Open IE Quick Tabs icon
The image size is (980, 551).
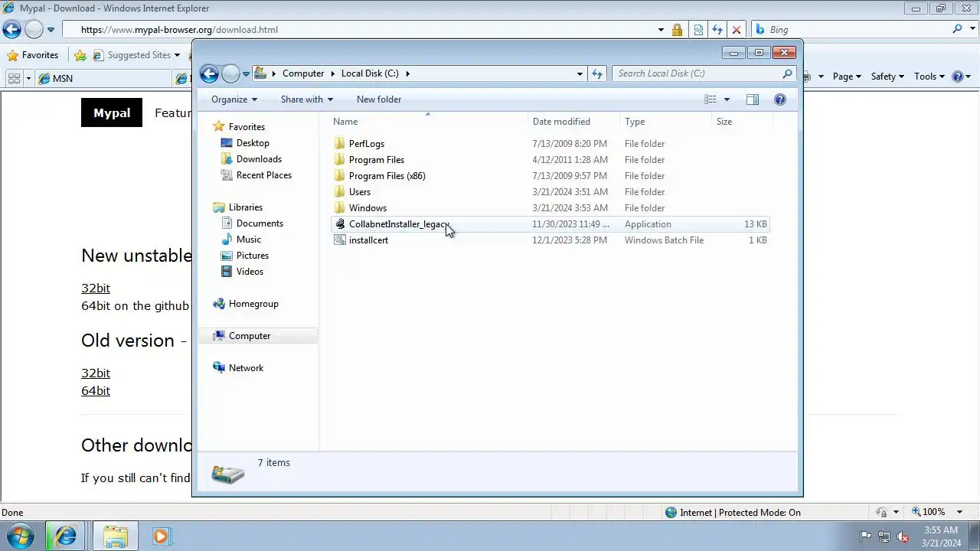pos(14,78)
